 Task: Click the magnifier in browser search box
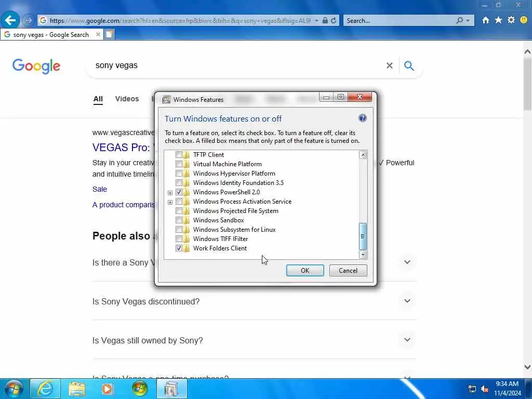coord(459,20)
